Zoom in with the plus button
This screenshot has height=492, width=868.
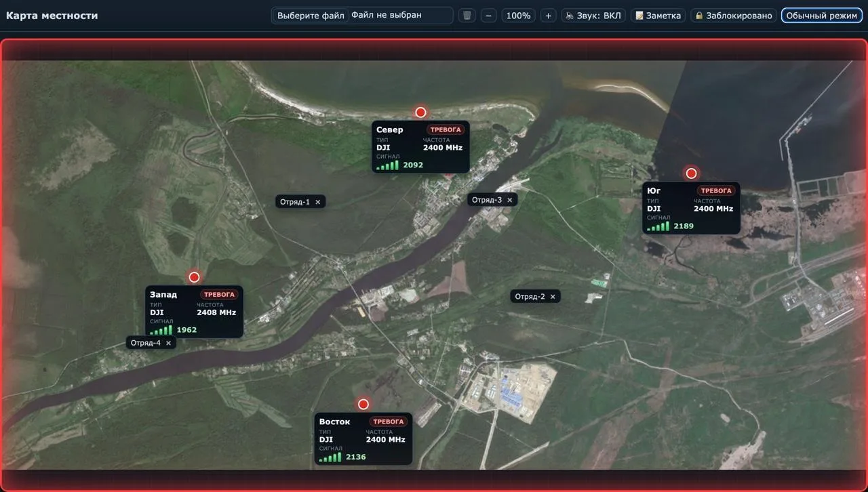click(x=549, y=16)
